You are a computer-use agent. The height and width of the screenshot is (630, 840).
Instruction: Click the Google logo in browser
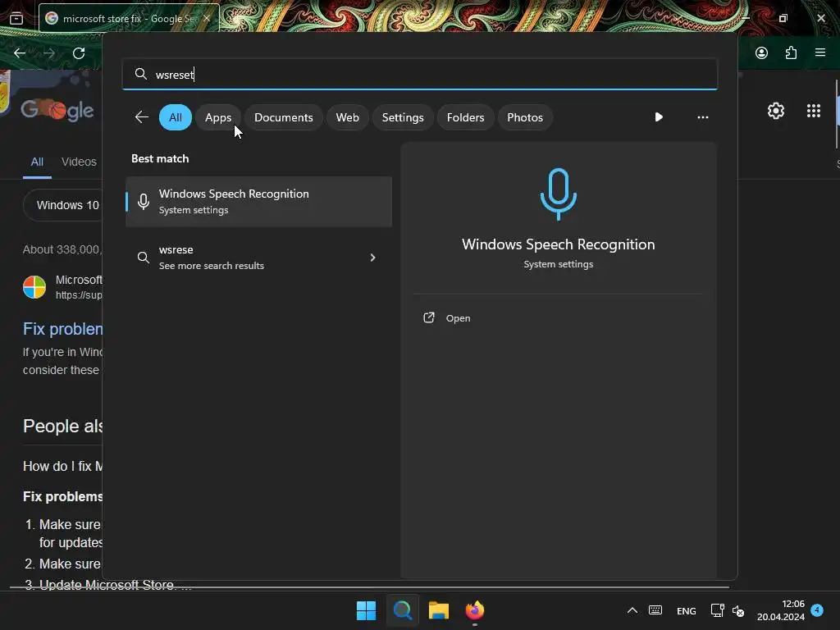(x=57, y=111)
